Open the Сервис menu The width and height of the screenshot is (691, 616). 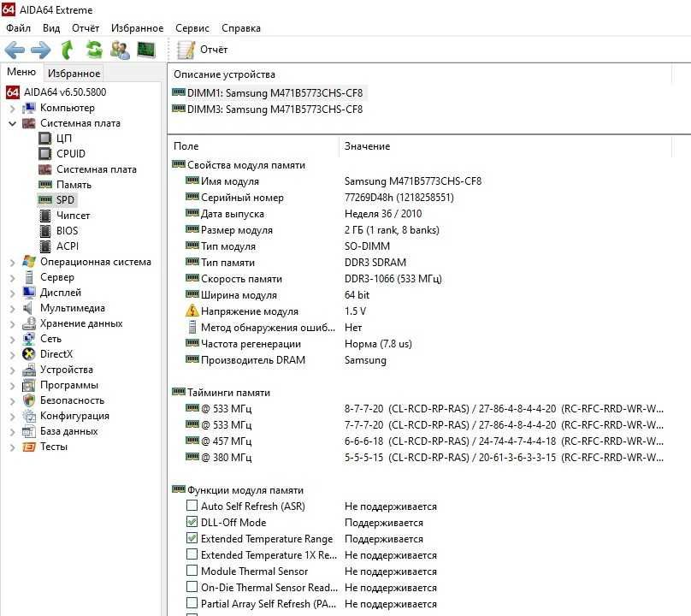coord(192,28)
